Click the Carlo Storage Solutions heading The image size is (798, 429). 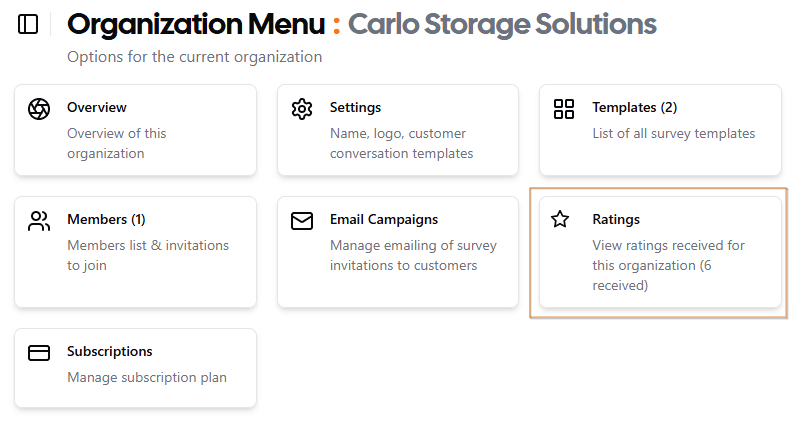502,24
